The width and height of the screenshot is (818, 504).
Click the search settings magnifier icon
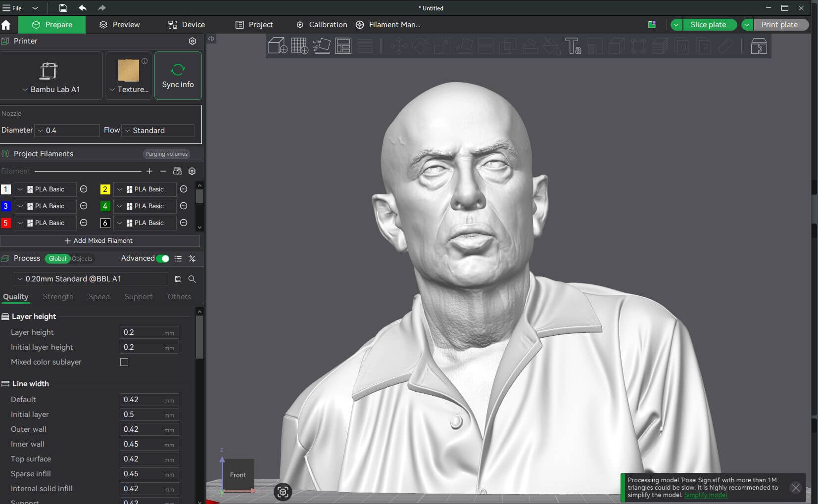tap(192, 279)
